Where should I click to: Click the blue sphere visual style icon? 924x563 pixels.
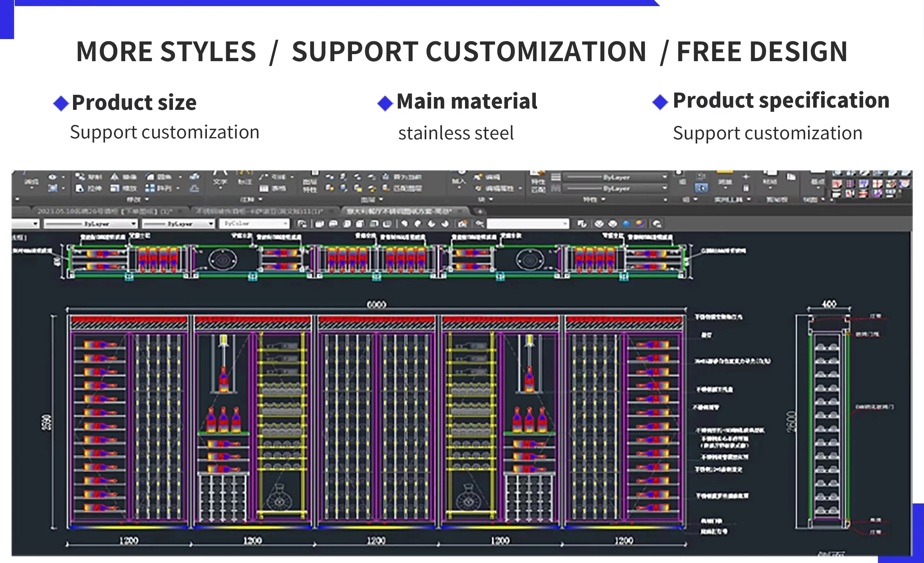pos(626,224)
